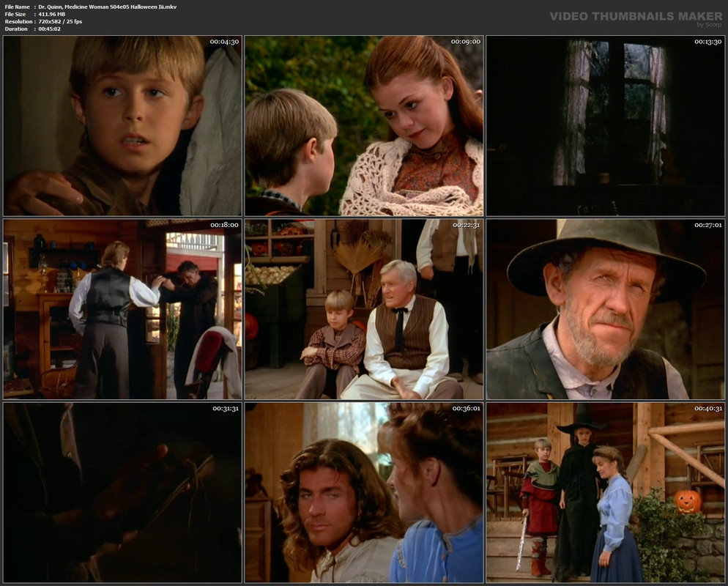728x586 pixels.
Task: Open the thumbnail stamped 00:36:01
Action: click(x=364, y=493)
